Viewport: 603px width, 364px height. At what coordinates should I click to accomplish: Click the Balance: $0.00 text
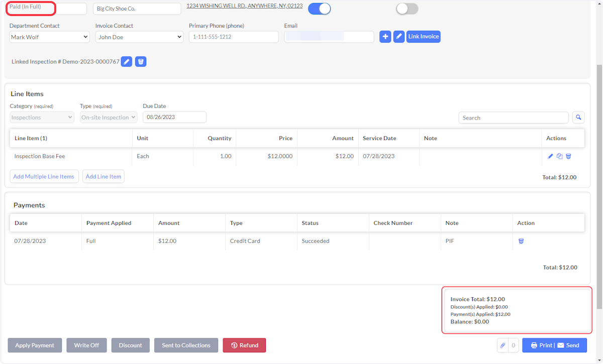pyautogui.click(x=470, y=322)
